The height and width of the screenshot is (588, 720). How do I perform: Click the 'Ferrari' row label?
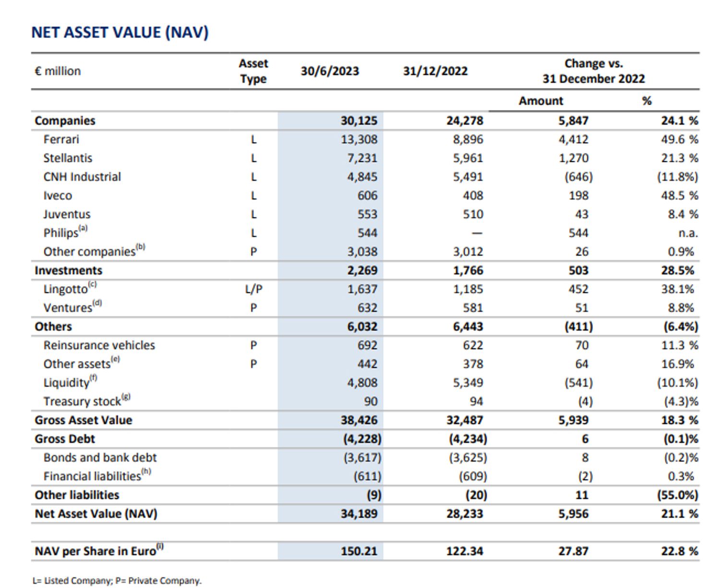coord(61,139)
